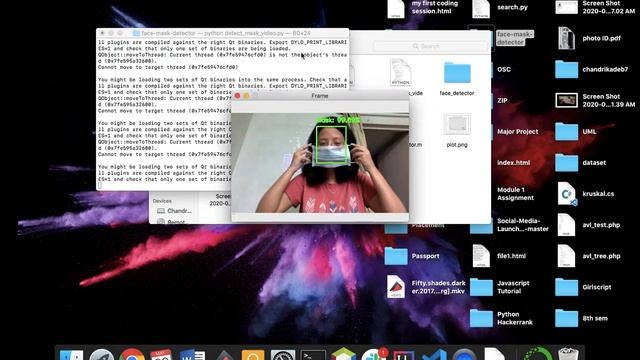Image resolution: width=640 pixels, height=360 pixels.
Task: Select Fifty.shades.darker mkv video file
Action: click(x=396, y=287)
